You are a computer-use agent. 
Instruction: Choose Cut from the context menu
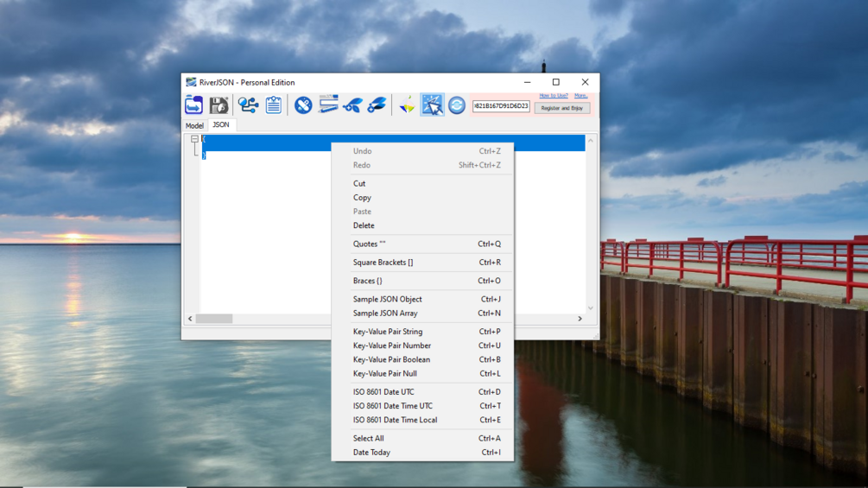coord(422,184)
